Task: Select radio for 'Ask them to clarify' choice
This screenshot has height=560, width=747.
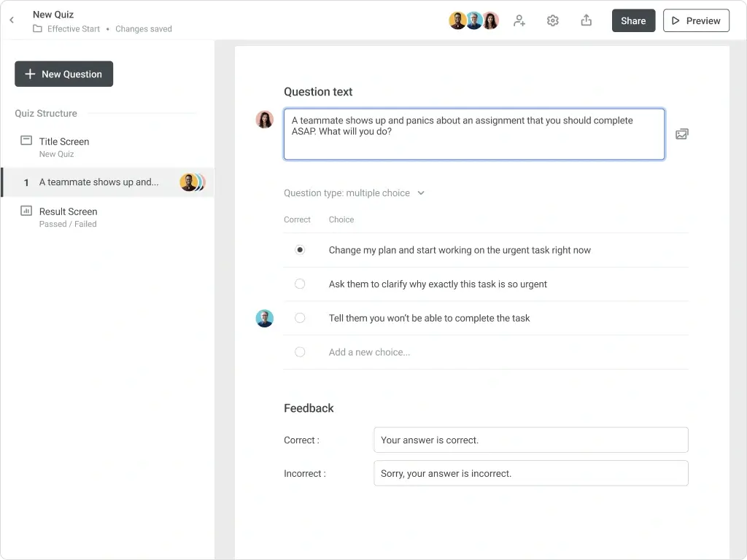Action: (x=300, y=284)
